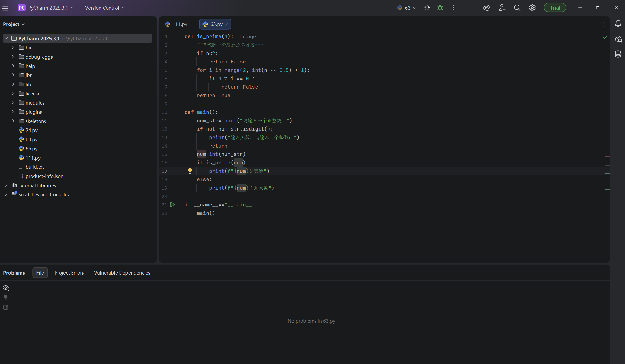Open the Notifications bell panel
The height and width of the screenshot is (364, 625).
coord(618,24)
